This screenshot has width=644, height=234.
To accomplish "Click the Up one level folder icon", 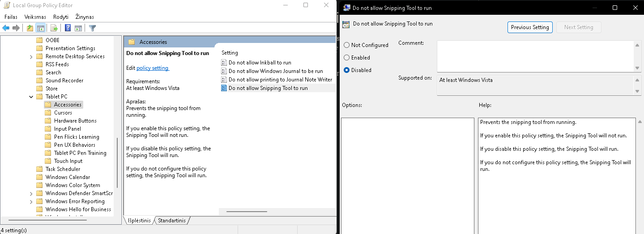I will click(x=30, y=28).
